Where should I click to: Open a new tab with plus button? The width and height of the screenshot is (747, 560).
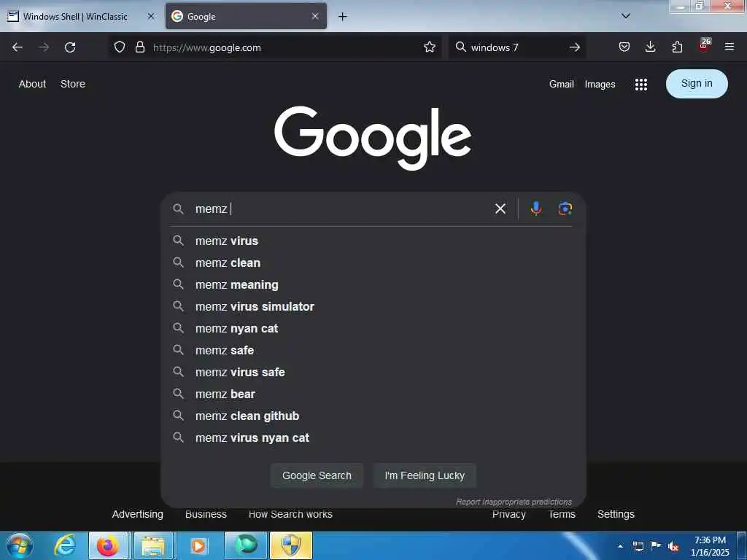point(342,17)
